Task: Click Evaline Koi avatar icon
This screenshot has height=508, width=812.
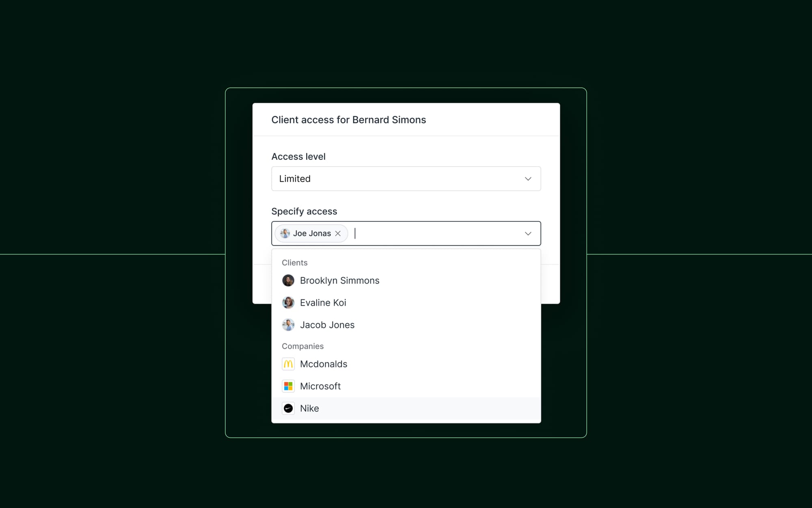Action: point(288,303)
